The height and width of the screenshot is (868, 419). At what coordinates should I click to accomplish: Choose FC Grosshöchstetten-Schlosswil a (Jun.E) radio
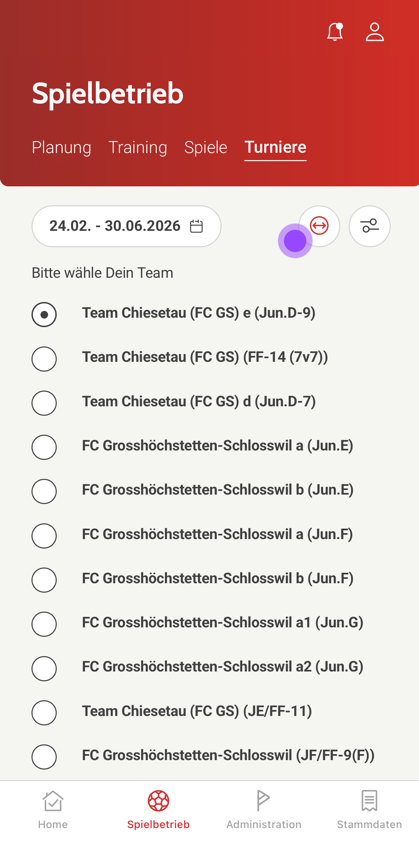click(x=44, y=447)
